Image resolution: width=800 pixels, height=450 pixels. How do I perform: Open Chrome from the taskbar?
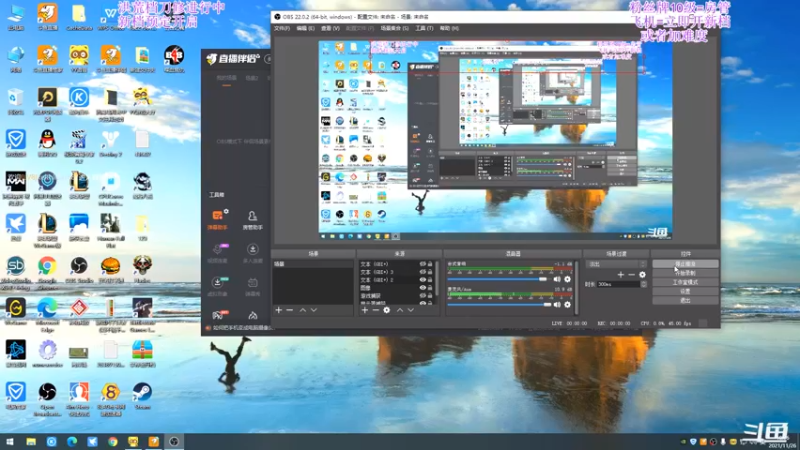point(113,441)
